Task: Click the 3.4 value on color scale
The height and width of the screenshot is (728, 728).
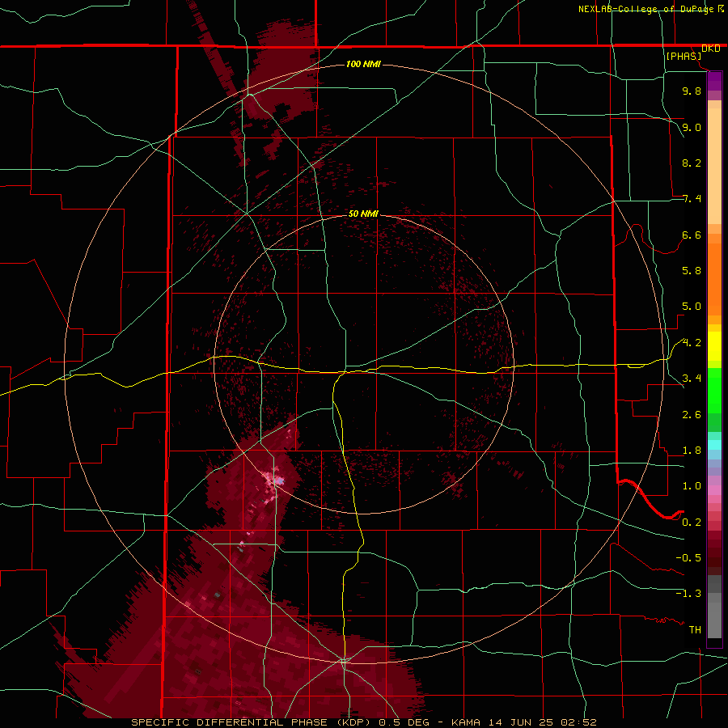Action: (x=692, y=378)
